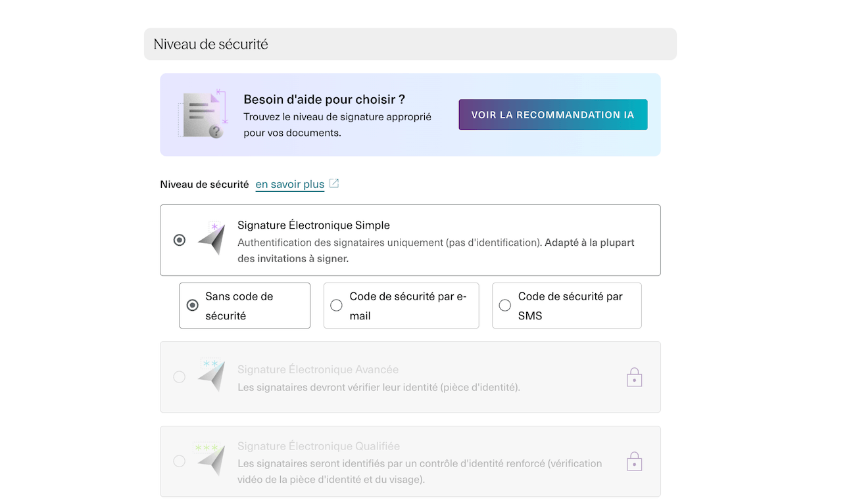
Task: Select the Signature Électronique Simple radio button
Action: 179,240
